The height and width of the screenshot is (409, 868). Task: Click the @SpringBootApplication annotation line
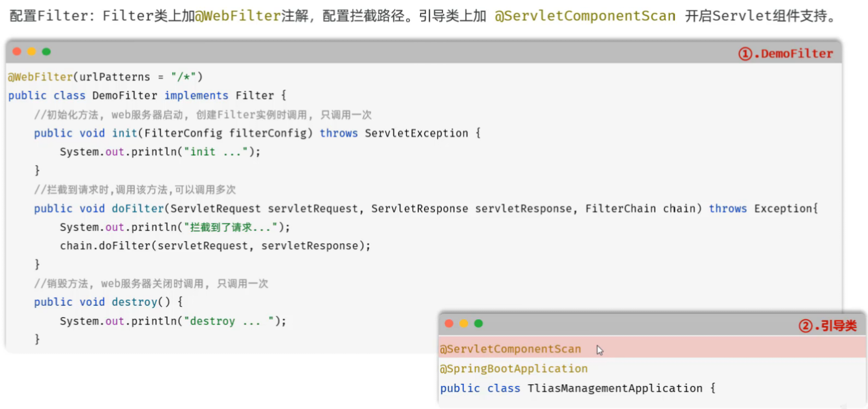pyautogui.click(x=514, y=369)
